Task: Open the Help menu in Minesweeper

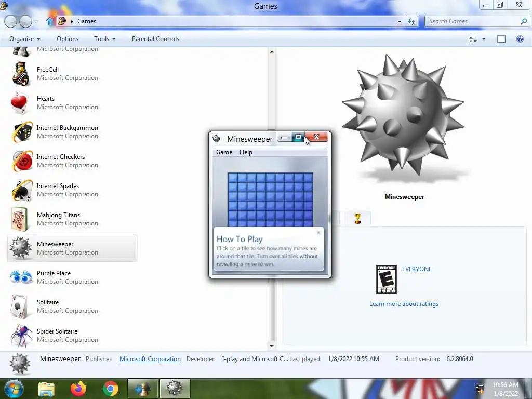Action: click(246, 152)
